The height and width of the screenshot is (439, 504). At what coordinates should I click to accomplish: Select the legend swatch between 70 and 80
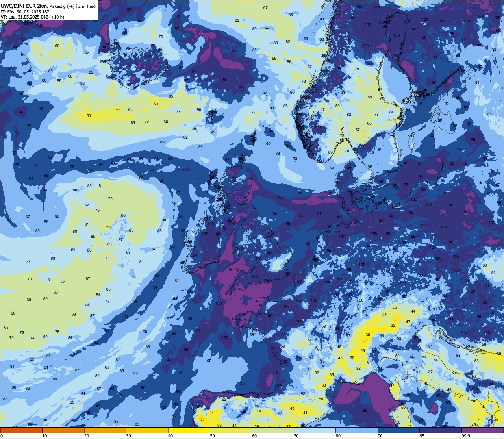point(315,430)
